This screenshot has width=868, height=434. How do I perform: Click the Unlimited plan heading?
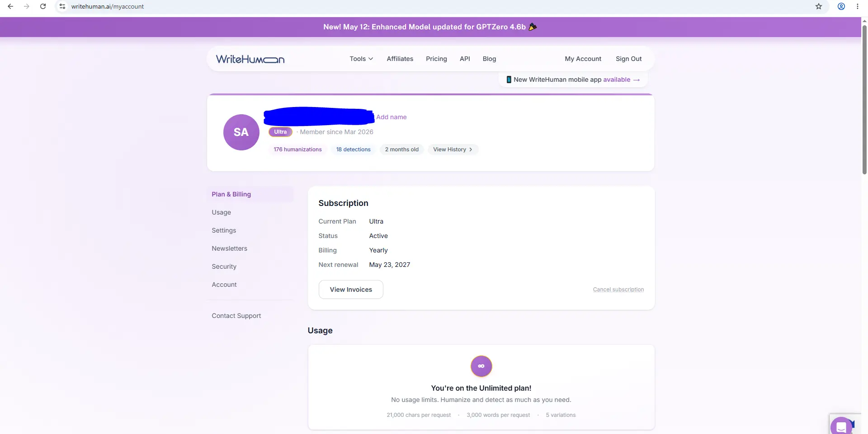[481, 388]
